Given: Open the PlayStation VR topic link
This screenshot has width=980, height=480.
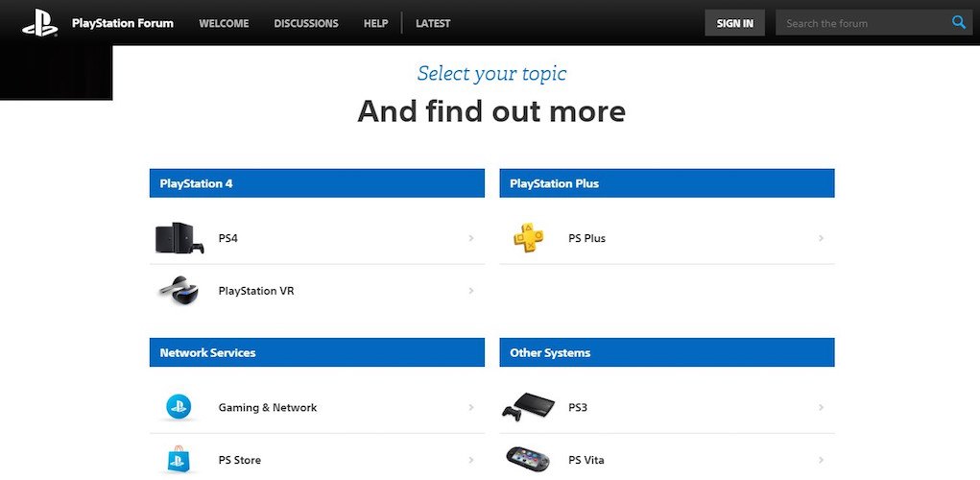Looking at the screenshot, I should [256, 290].
